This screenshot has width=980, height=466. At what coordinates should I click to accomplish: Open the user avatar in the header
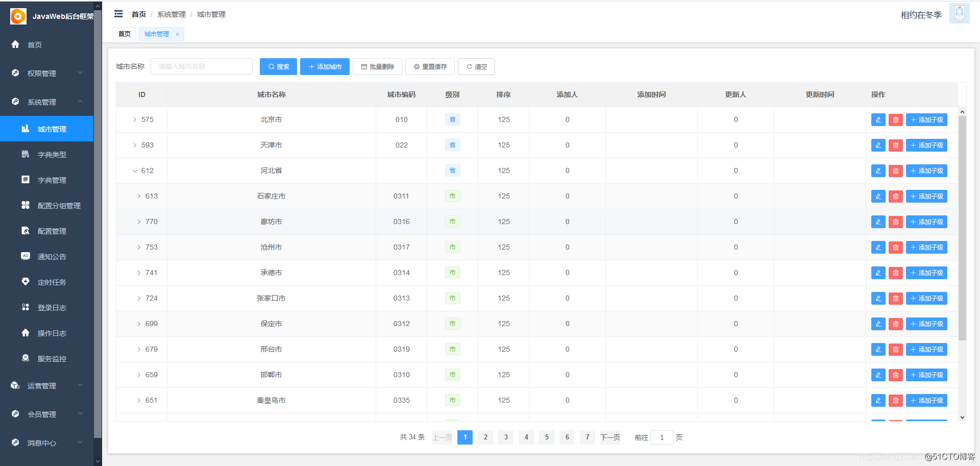point(959,14)
